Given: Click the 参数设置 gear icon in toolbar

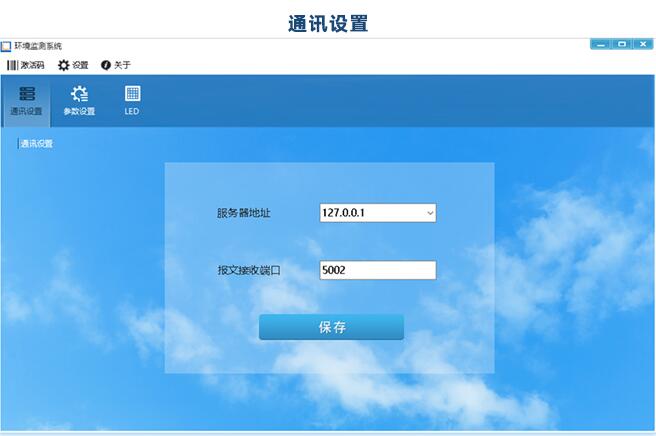Looking at the screenshot, I should click(x=79, y=93).
